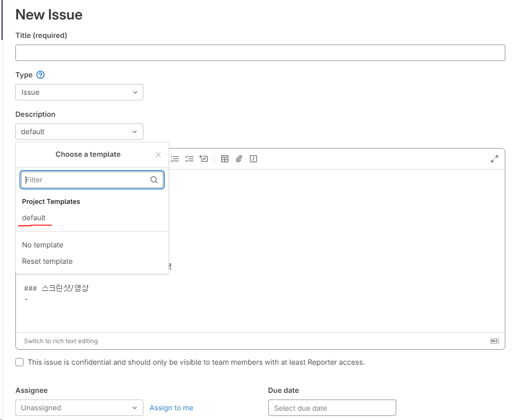Click the issue Title input field

(x=256, y=52)
